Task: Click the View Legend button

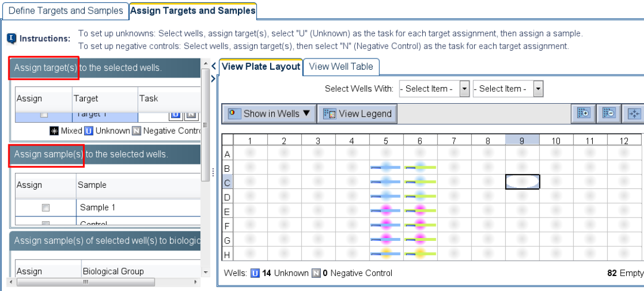Action: 357,114
